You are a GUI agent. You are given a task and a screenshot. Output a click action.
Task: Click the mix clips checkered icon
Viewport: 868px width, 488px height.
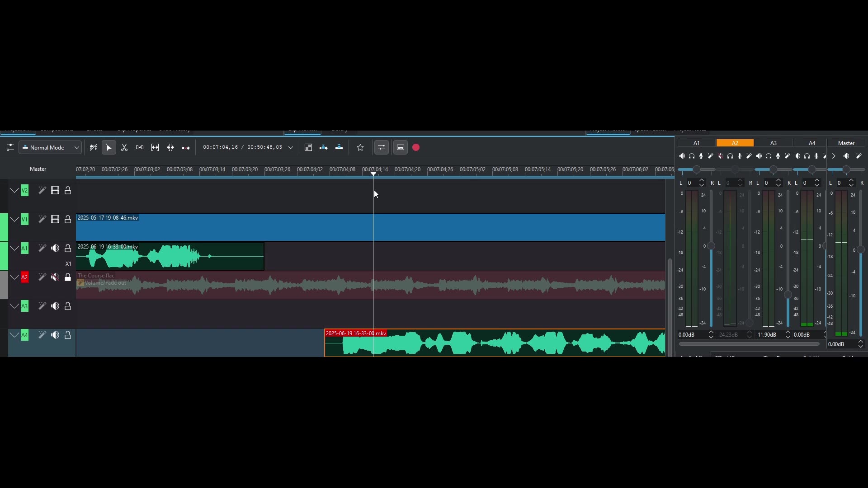[x=308, y=147]
